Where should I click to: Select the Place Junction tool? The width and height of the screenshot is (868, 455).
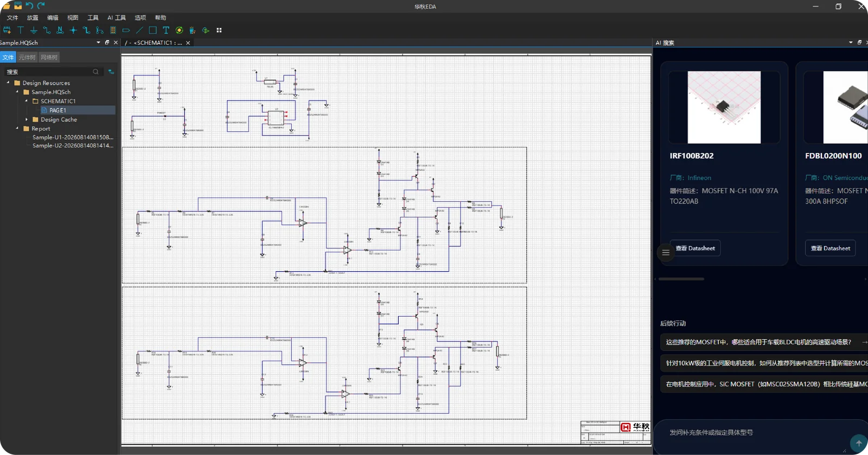coord(73,30)
